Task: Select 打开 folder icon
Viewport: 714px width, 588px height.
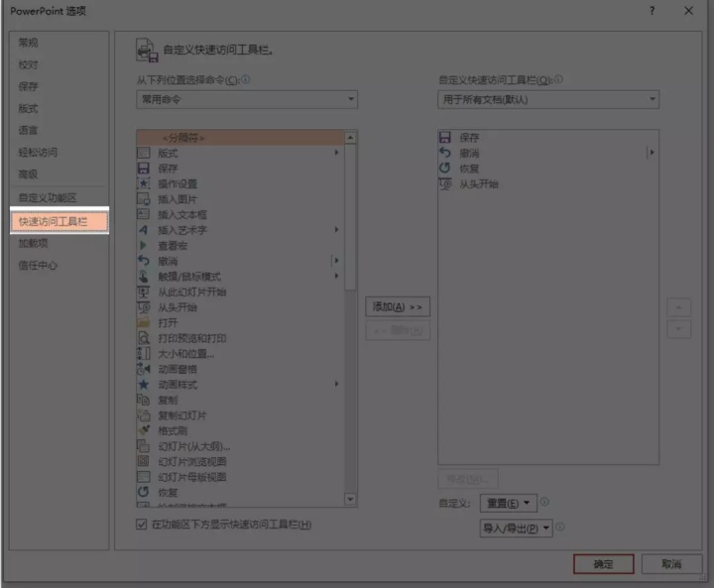Action: click(144, 323)
